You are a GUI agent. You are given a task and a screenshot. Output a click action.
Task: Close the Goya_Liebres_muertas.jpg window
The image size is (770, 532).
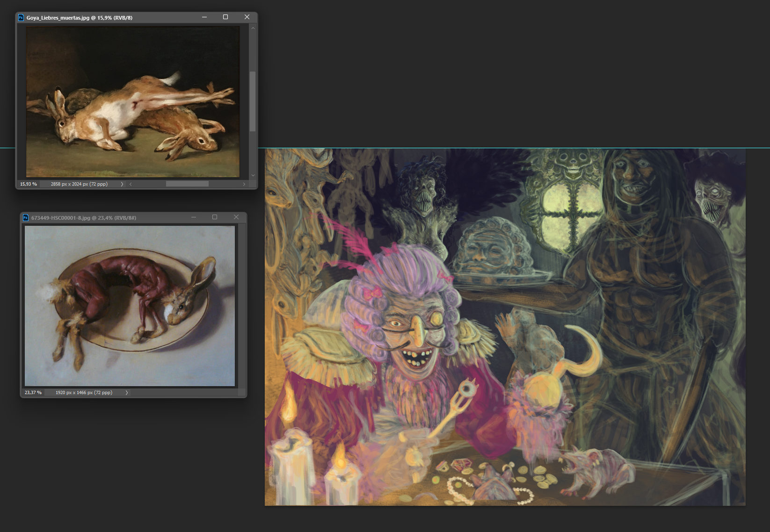247,17
